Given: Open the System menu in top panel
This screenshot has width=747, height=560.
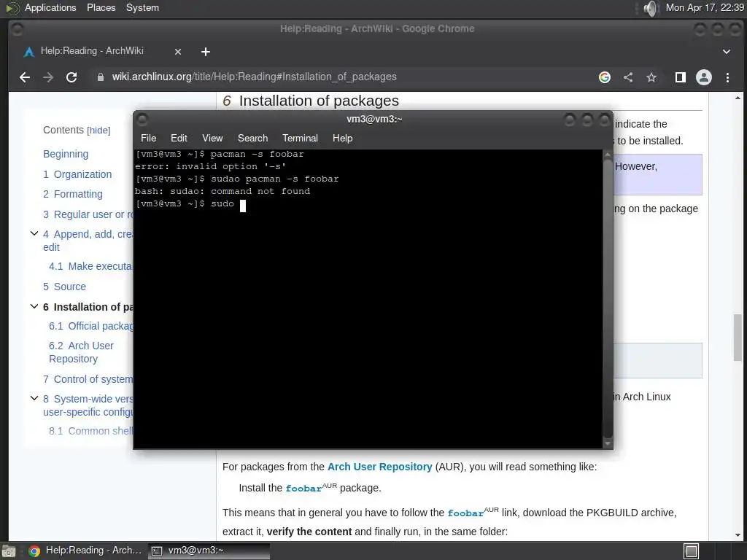Looking at the screenshot, I should click(x=142, y=8).
